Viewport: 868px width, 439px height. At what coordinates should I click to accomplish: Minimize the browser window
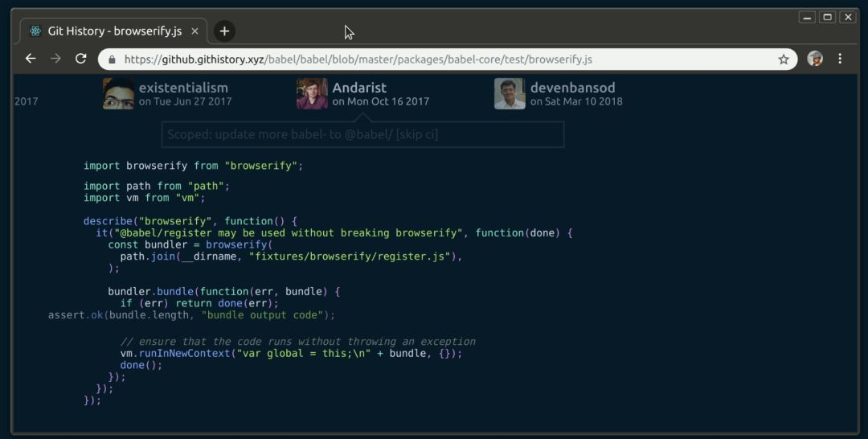coord(807,17)
